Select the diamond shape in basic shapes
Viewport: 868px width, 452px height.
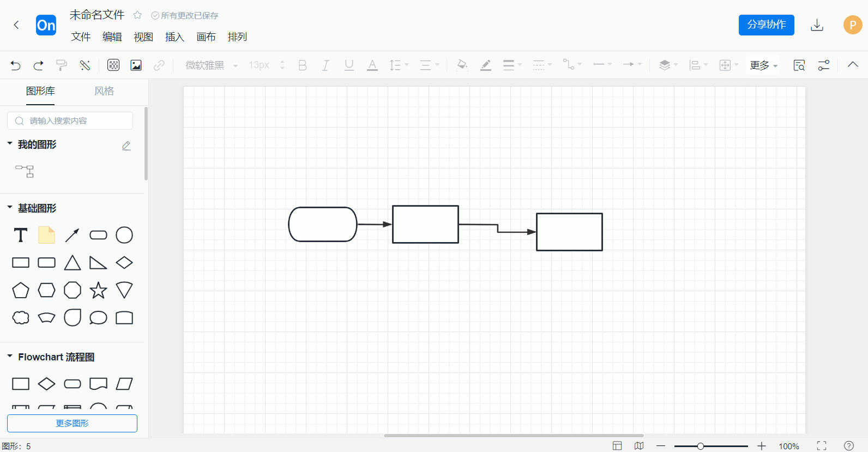tap(124, 263)
